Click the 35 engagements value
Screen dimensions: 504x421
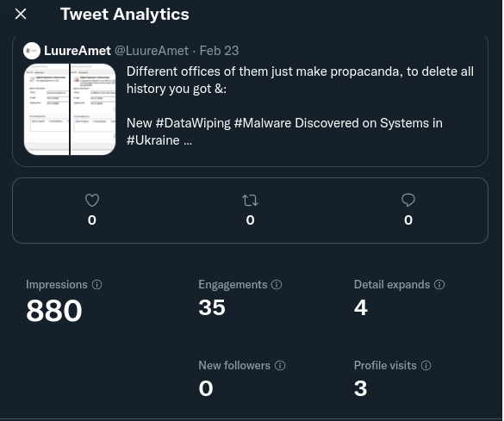pyautogui.click(x=212, y=307)
